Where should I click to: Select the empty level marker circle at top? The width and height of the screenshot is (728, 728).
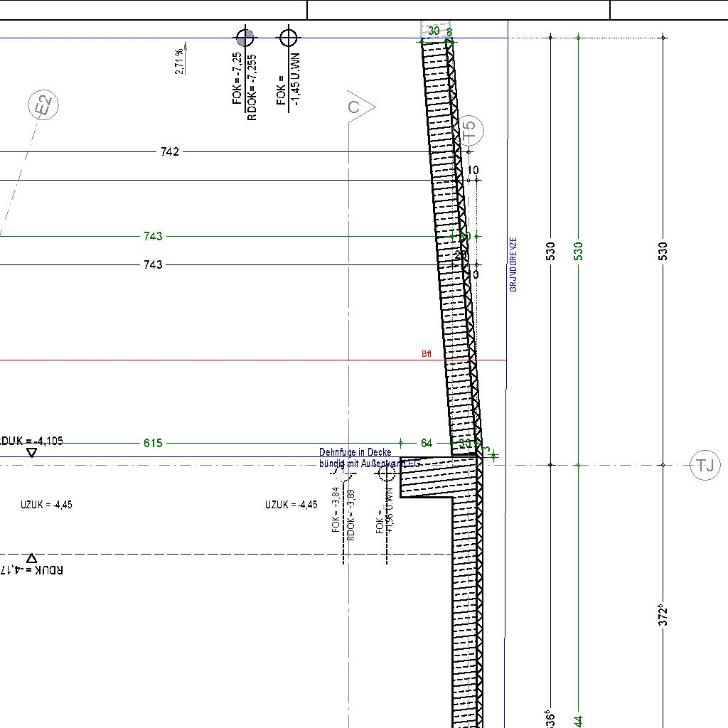[x=288, y=37]
